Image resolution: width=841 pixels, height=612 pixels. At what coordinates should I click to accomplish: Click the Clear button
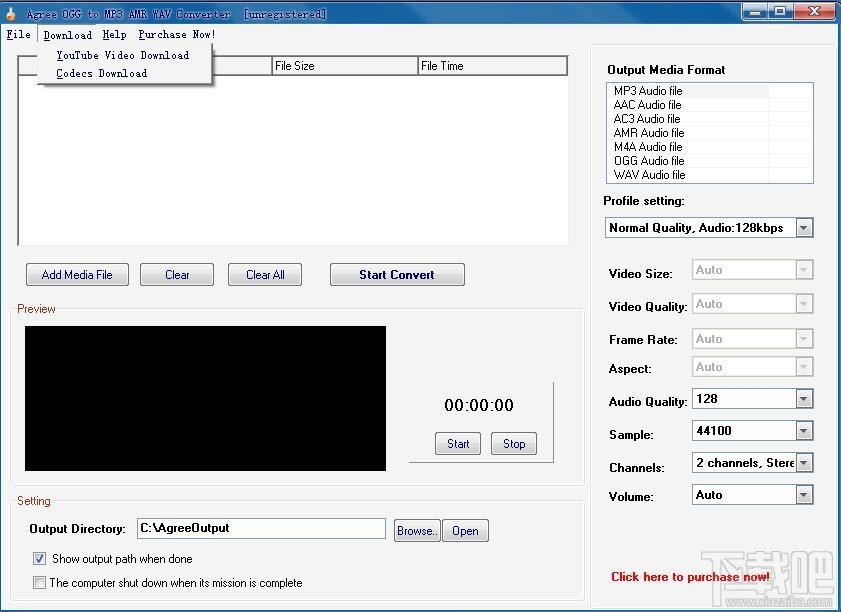pyautogui.click(x=177, y=275)
